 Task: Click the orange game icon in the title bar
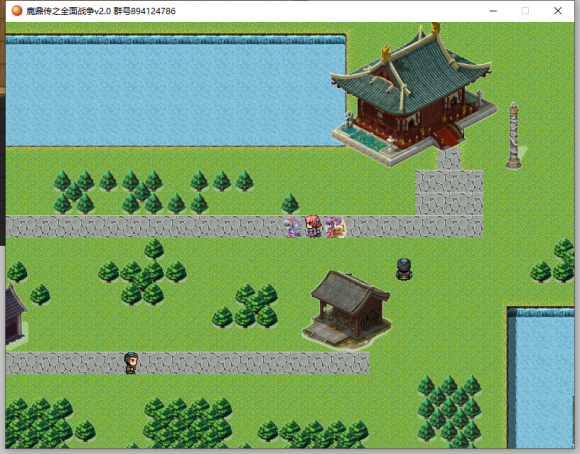17,11
